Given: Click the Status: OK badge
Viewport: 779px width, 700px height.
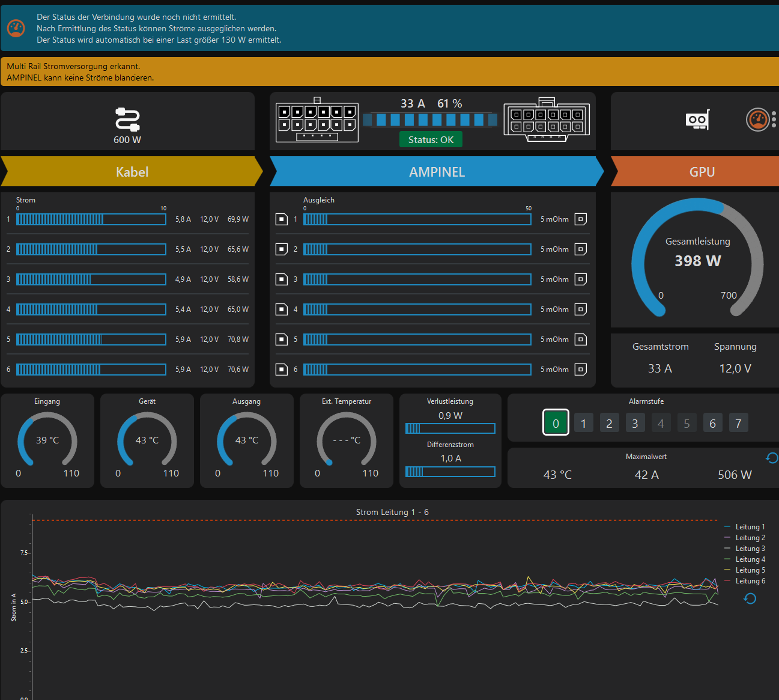Looking at the screenshot, I should 431,139.
